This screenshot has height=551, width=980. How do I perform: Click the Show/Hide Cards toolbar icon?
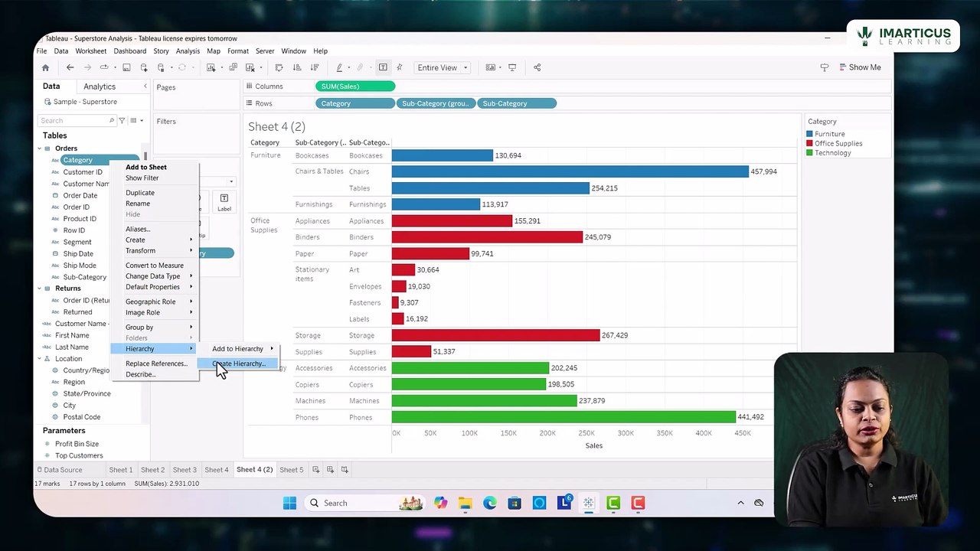(491, 67)
